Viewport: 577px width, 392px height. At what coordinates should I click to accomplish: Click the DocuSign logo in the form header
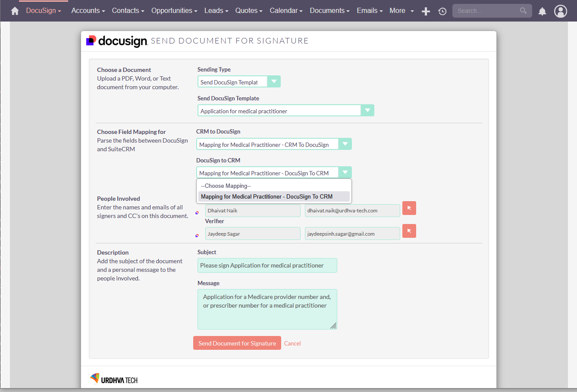point(116,41)
